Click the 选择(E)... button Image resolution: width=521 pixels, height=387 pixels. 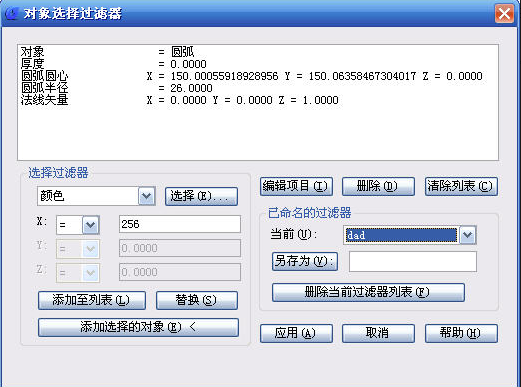[x=201, y=196]
